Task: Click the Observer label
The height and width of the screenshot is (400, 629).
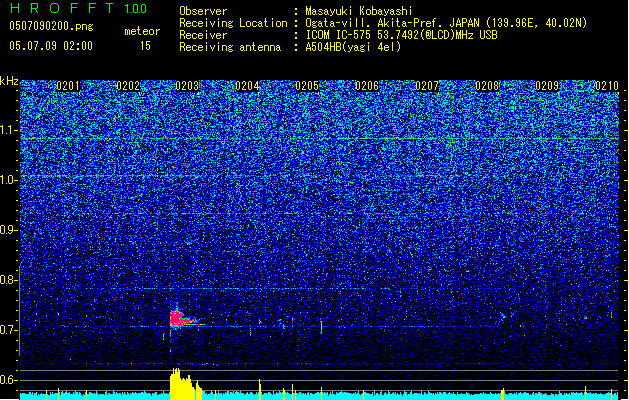Action: (x=203, y=11)
